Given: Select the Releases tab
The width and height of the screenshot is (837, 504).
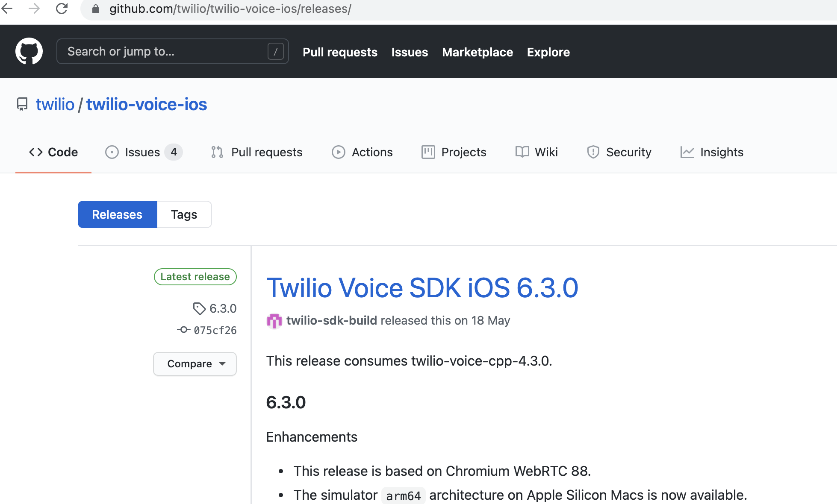Looking at the screenshot, I should tap(117, 214).
